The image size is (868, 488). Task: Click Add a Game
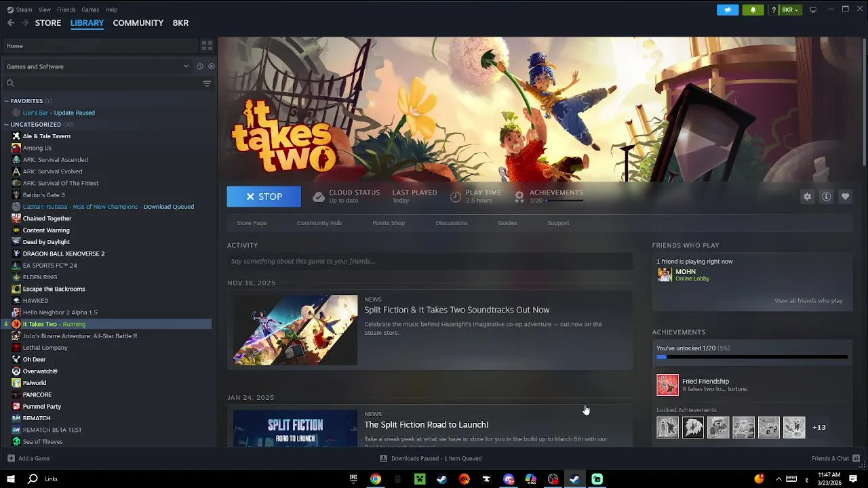coord(28,459)
